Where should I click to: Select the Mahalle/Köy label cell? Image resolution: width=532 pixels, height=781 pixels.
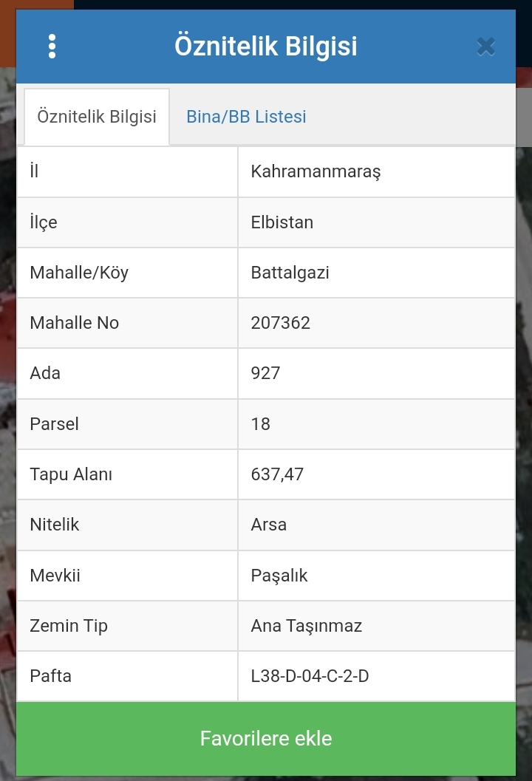pyautogui.click(x=128, y=273)
